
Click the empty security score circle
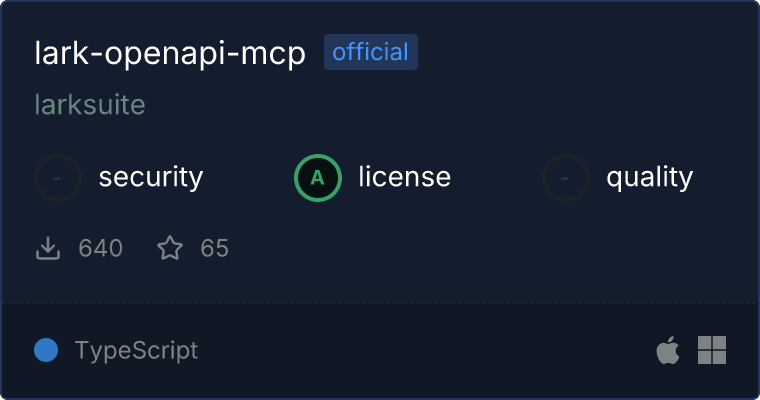tap(58, 178)
